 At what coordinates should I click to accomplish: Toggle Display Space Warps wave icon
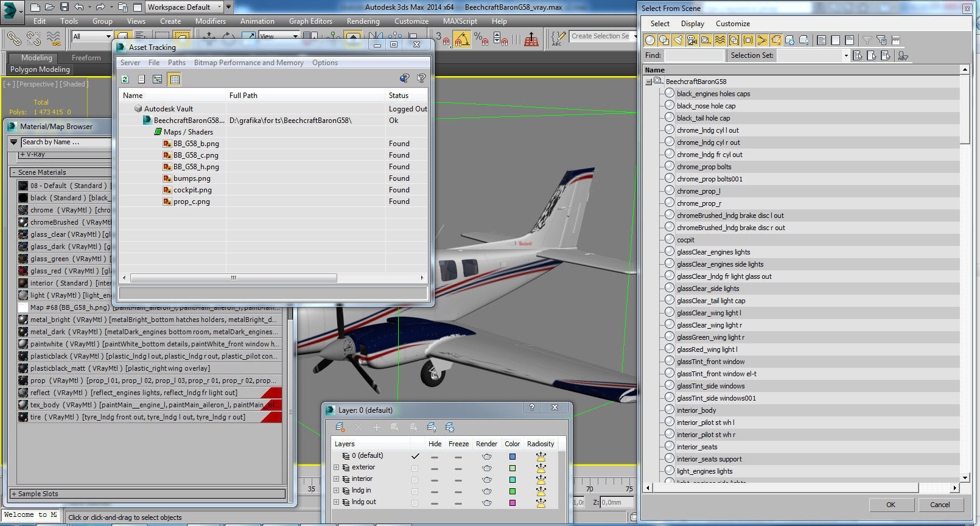tap(720, 40)
